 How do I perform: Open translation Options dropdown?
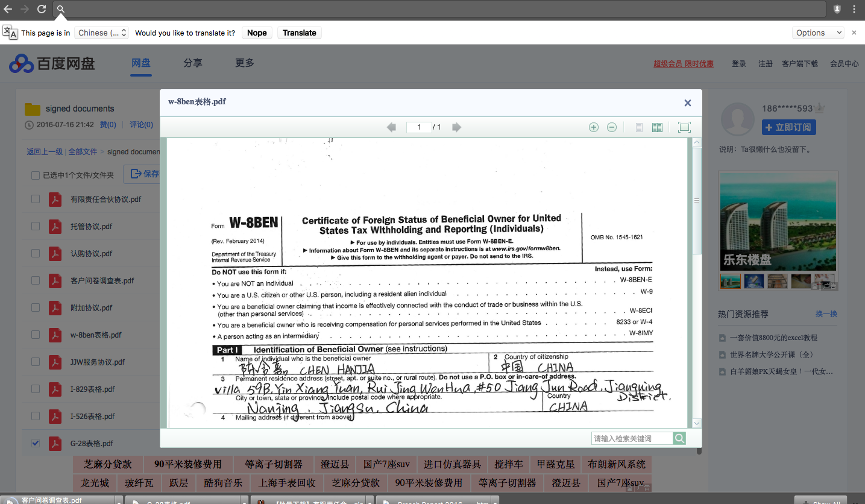(818, 33)
